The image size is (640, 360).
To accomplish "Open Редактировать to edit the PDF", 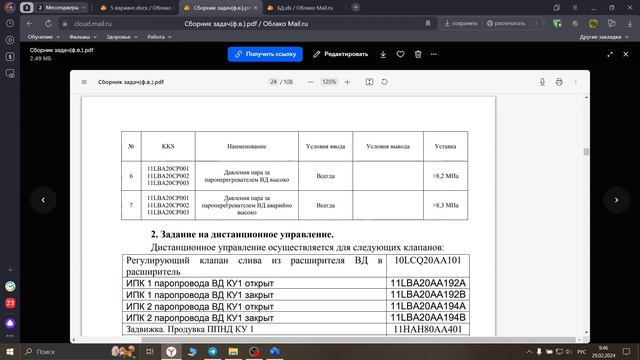I will coord(340,54).
